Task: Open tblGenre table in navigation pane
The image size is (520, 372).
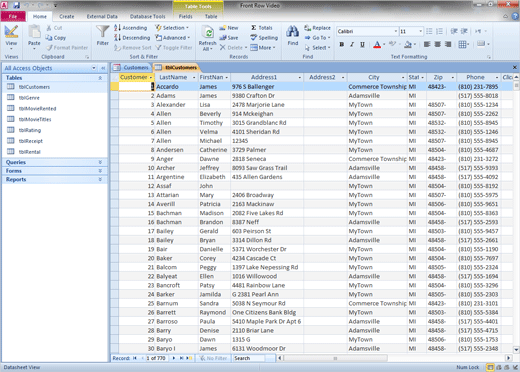Action: (29, 98)
